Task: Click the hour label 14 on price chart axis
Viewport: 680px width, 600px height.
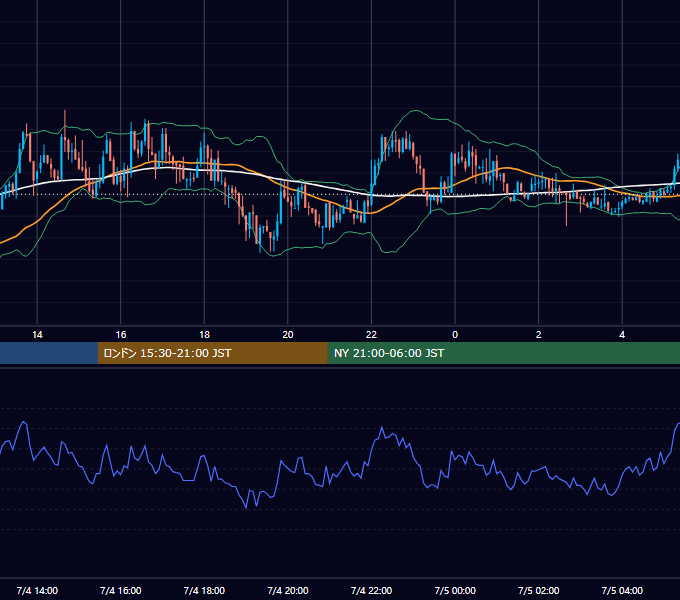Action: tap(37, 335)
